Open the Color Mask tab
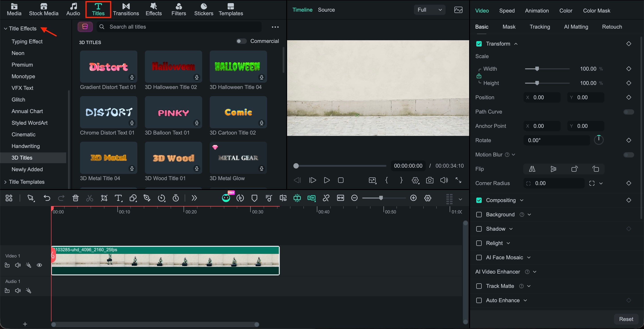The height and width of the screenshot is (329, 644). (x=597, y=11)
